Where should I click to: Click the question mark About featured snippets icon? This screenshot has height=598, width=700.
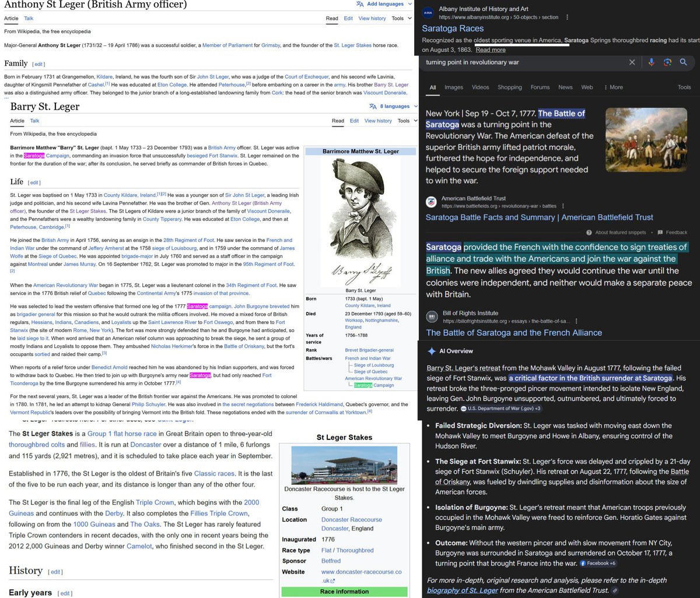pyautogui.click(x=590, y=233)
